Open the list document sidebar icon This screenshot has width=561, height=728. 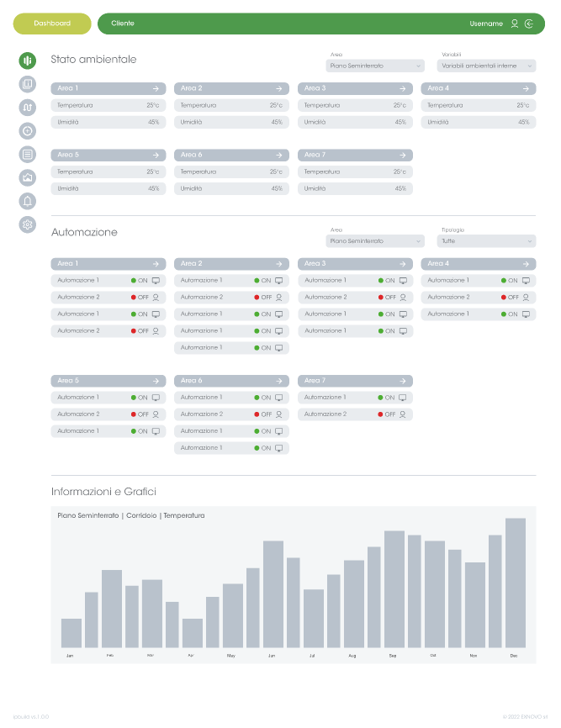click(x=28, y=154)
